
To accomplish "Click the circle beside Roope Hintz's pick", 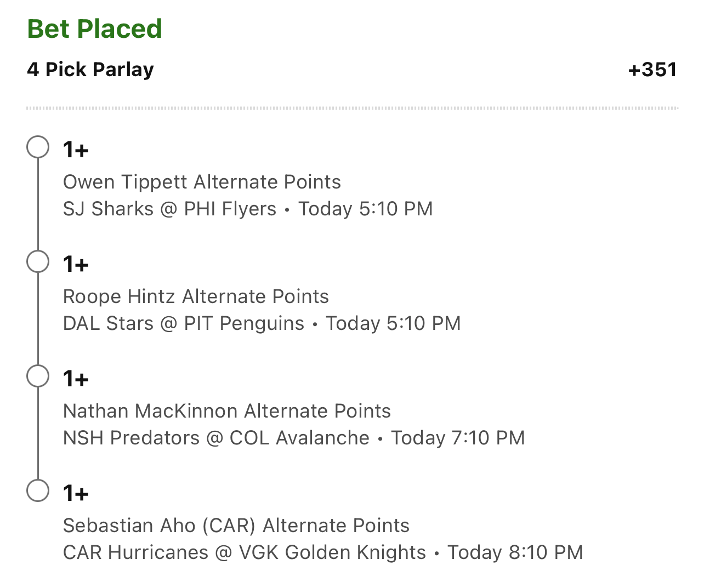I will pos(38,261).
